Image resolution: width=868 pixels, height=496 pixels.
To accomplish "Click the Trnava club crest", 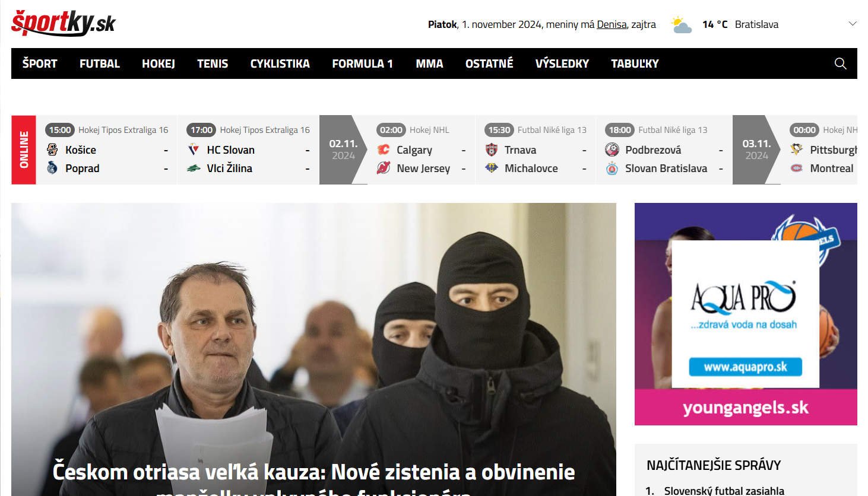I will (492, 150).
